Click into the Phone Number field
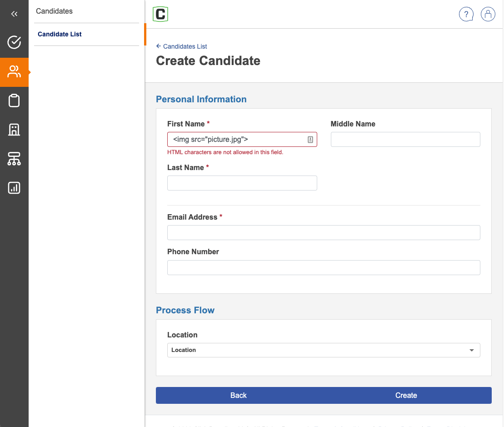 [324, 268]
